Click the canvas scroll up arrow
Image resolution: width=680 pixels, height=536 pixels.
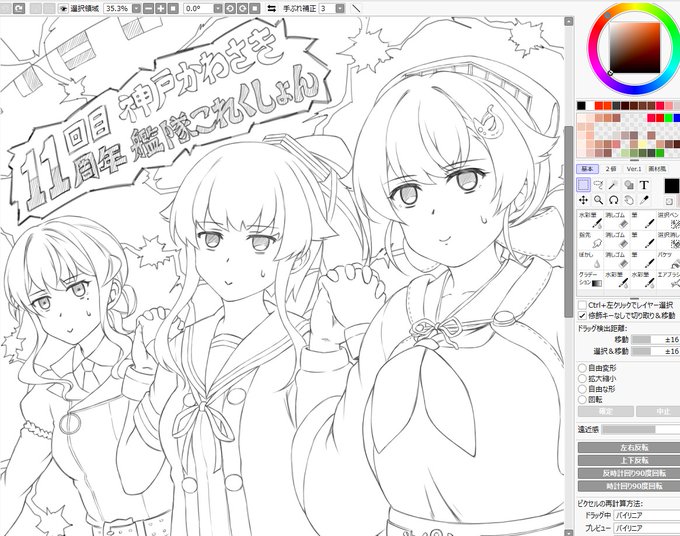coord(569,21)
